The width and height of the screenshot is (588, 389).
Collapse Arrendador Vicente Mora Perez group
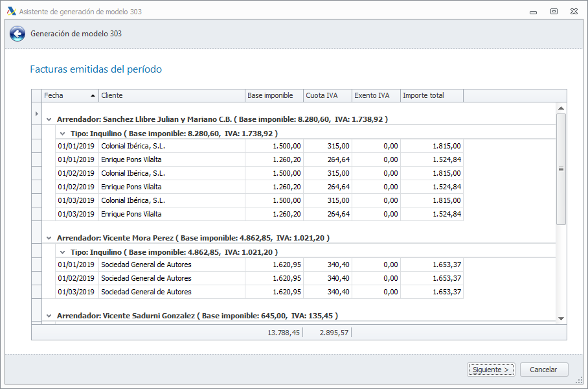coord(49,238)
